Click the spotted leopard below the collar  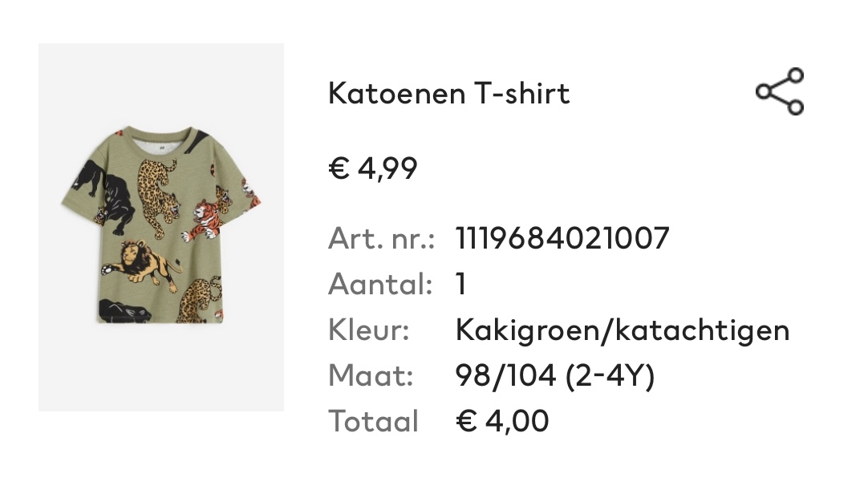point(159,197)
